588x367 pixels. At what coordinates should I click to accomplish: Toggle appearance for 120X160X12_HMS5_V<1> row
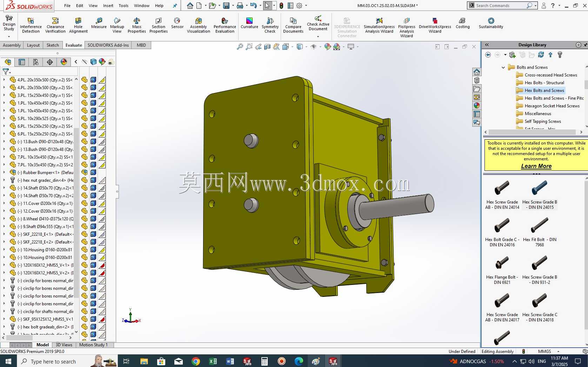pos(102,265)
